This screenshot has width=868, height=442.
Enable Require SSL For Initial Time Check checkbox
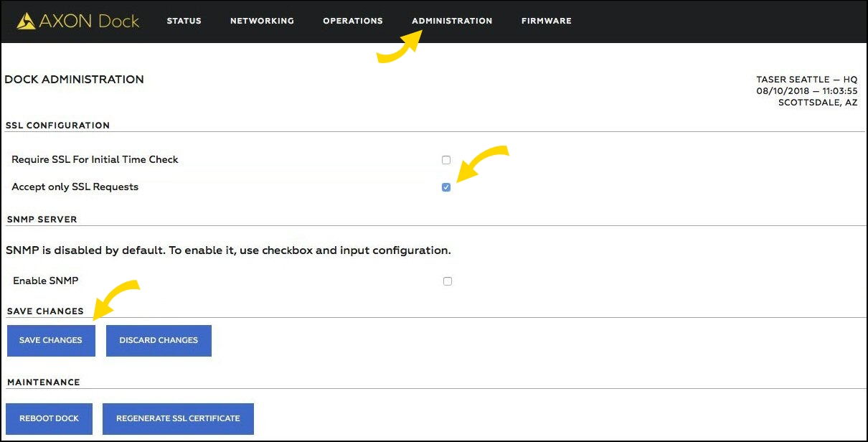click(x=446, y=160)
